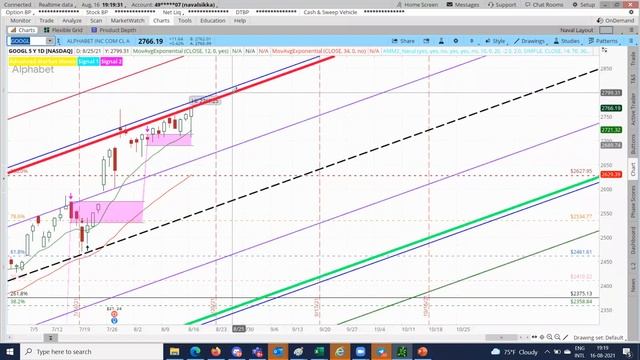The width and height of the screenshot is (640, 360).
Task: Open the Trade tab
Action: pos(46,20)
